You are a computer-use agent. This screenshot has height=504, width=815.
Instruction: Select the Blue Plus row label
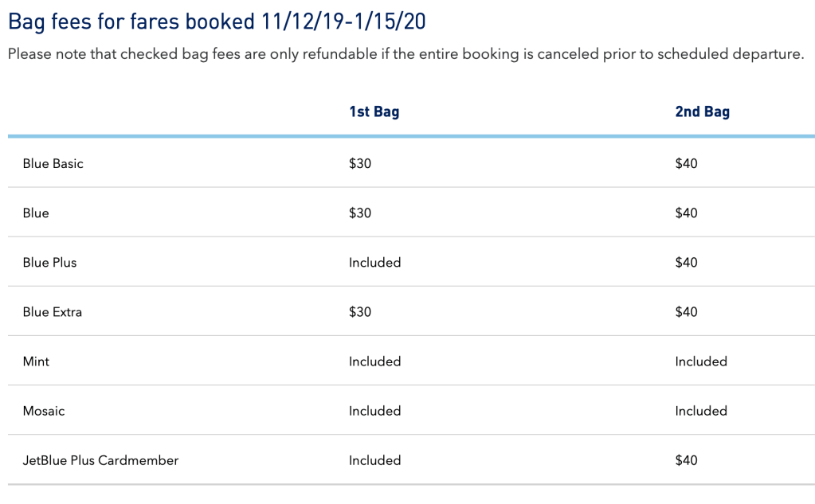(x=49, y=263)
